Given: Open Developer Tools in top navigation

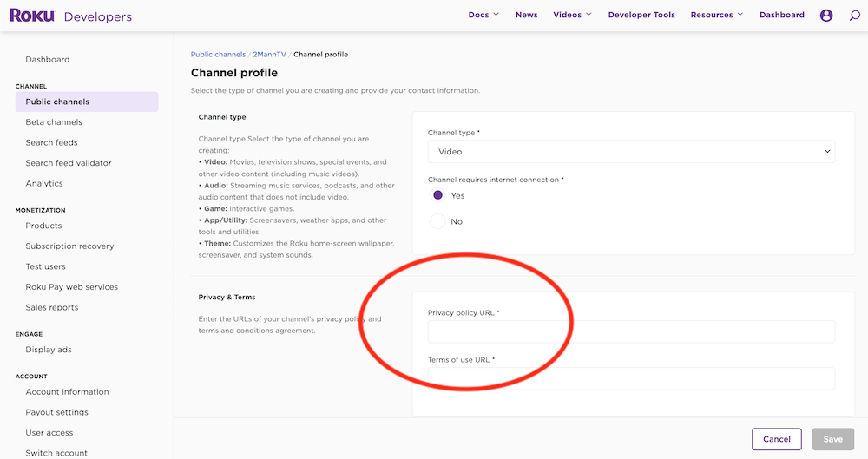Looking at the screenshot, I should coord(641,15).
